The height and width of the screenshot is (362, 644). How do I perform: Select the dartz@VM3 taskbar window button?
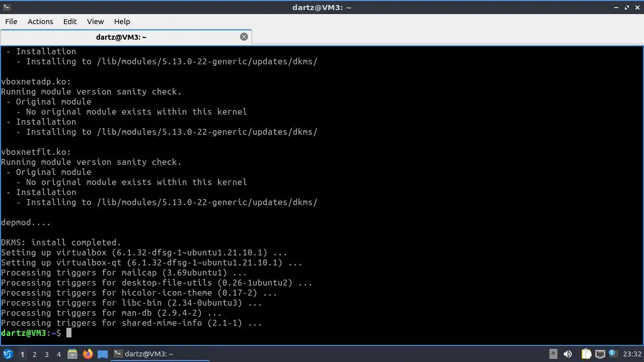(160, 354)
